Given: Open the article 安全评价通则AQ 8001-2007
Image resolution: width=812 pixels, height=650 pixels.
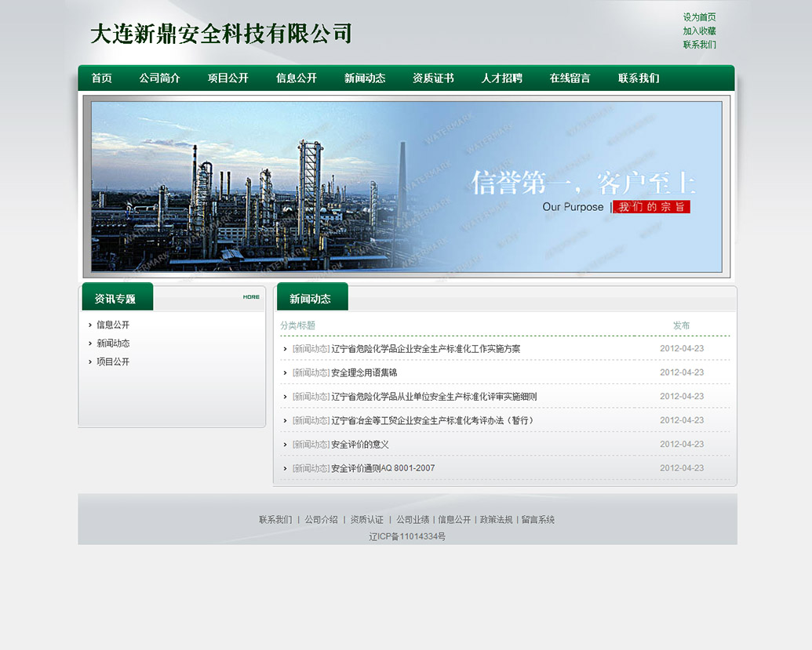Looking at the screenshot, I should pyautogui.click(x=383, y=468).
